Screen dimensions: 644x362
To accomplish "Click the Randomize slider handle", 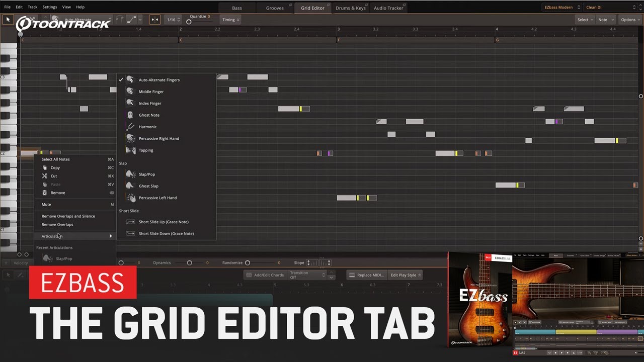I will (248, 262).
